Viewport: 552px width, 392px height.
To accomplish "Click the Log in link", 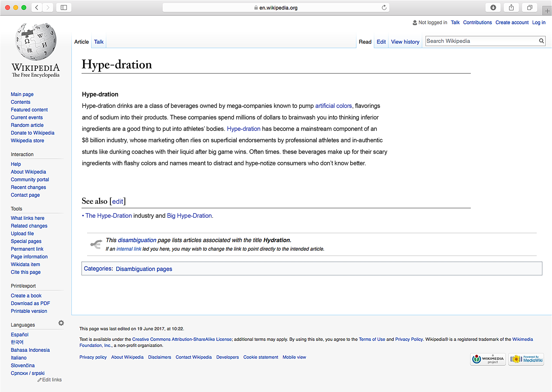I will coord(539,22).
